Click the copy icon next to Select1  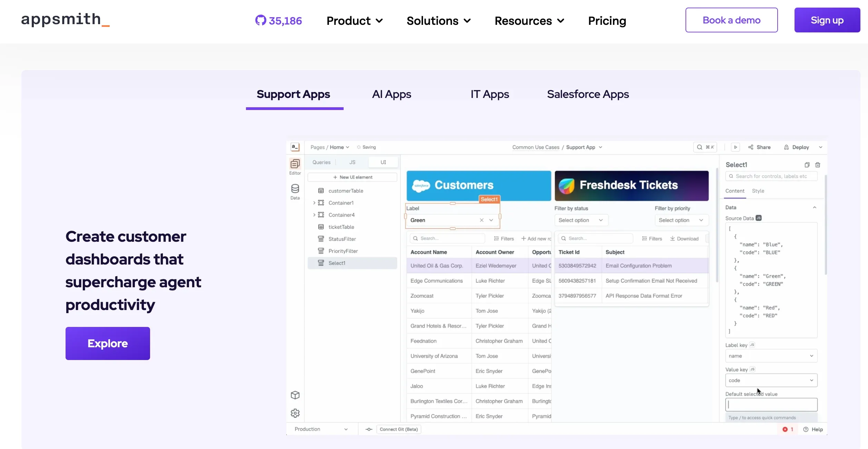pyautogui.click(x=807, y=165)
